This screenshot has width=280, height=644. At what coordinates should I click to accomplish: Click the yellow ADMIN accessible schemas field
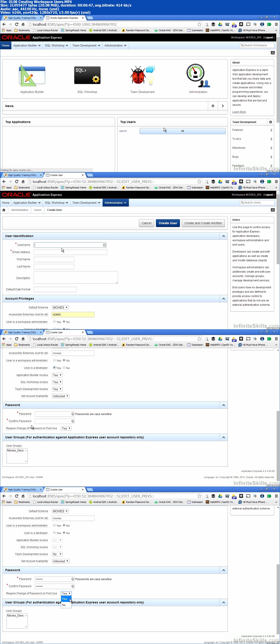tap(73, 314)
